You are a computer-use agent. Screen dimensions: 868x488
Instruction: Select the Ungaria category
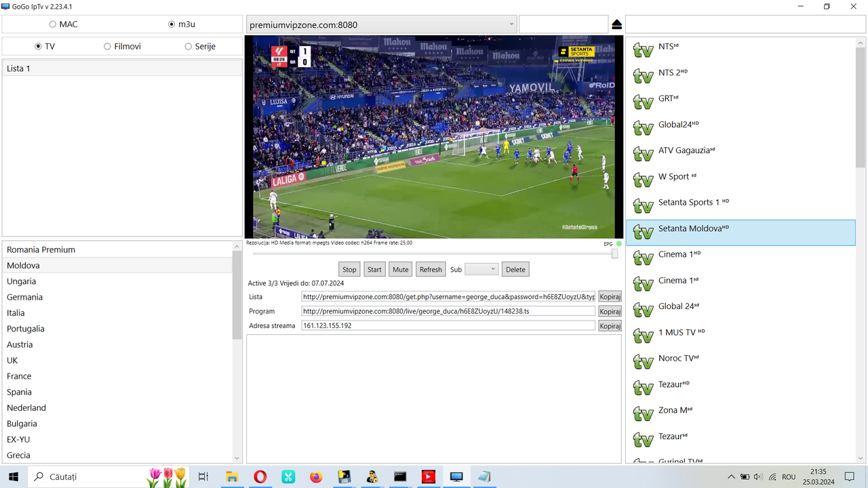(117, 281)
